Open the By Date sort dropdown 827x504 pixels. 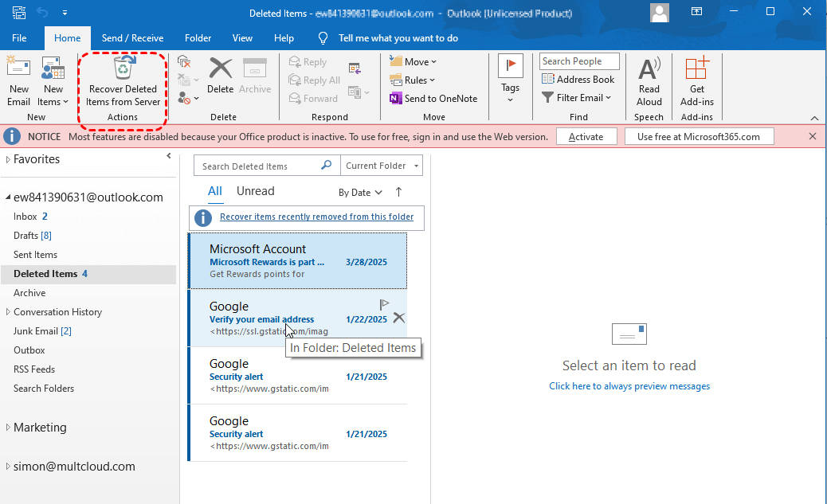pyautogui.click(x=360, y=193)
